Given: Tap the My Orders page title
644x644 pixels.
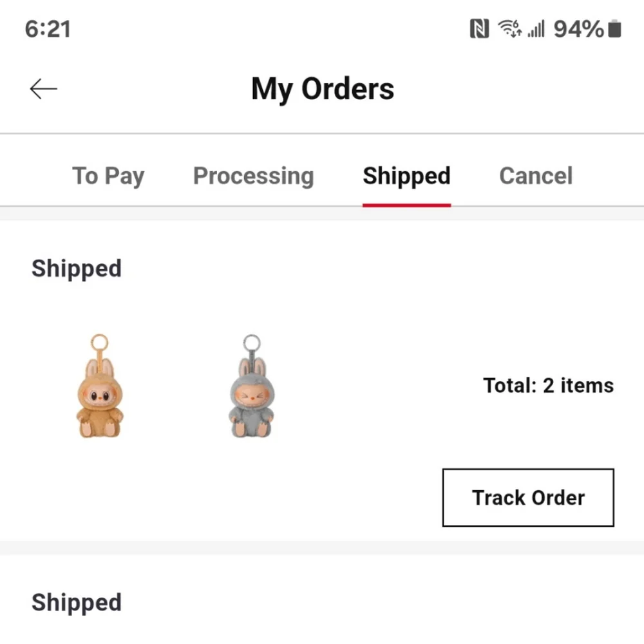Looking at the screenshot, I should pos(323,89).
